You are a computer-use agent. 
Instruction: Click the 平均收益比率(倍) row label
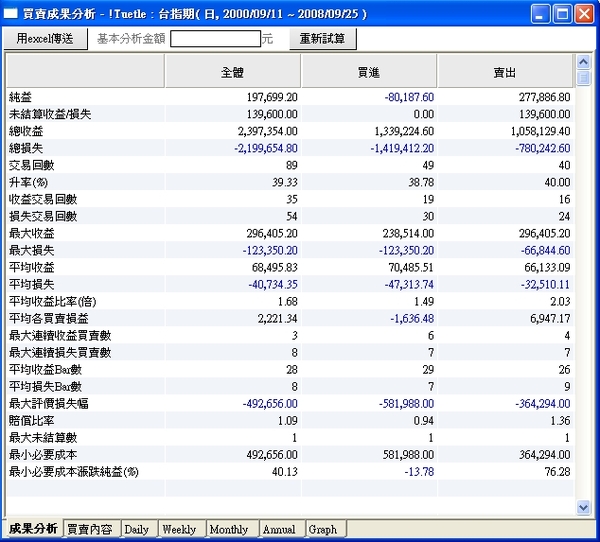pos(53,301)
